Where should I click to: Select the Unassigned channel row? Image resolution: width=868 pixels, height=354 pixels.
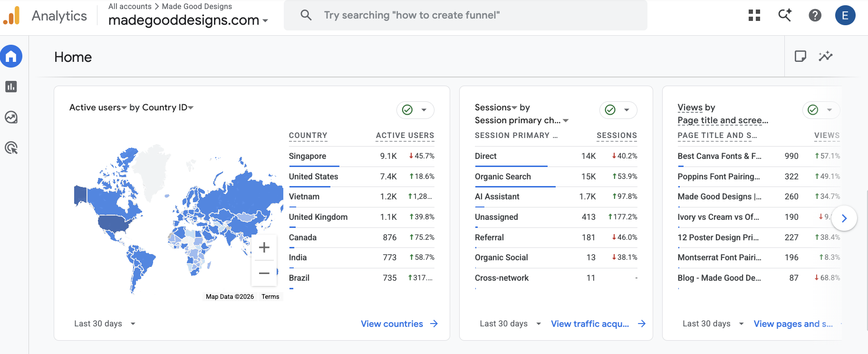pos(556,217)
